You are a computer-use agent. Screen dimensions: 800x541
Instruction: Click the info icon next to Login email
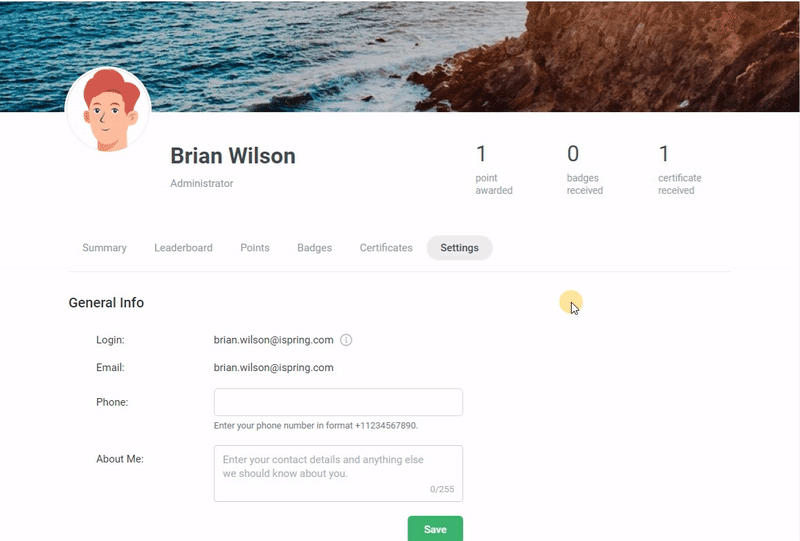click(x=346, y=340)
